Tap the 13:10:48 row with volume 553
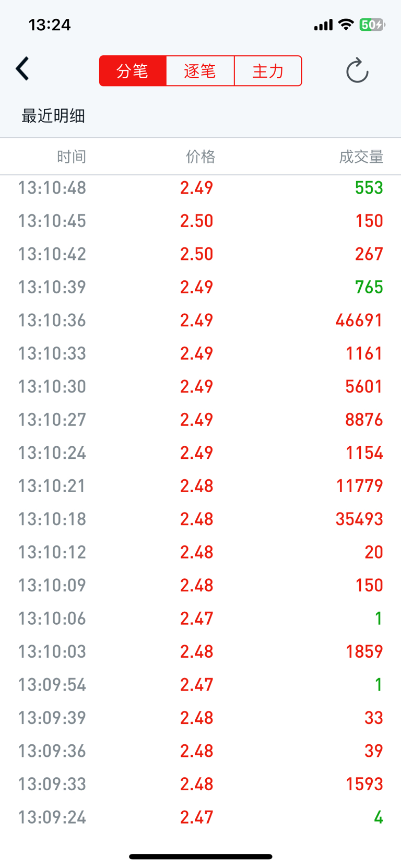The image size is (401, 868). tap(200, 187)
